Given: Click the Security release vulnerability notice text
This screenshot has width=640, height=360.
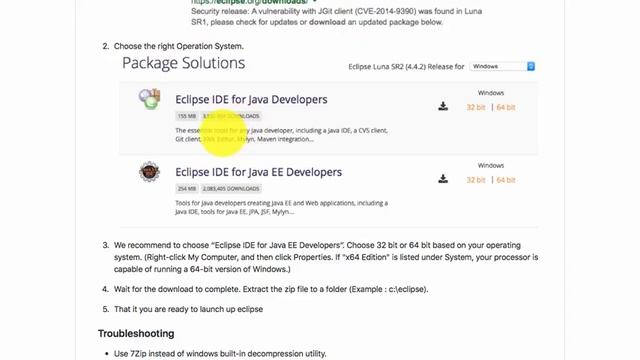Looking at the screenshot, I should coord(337,17).
